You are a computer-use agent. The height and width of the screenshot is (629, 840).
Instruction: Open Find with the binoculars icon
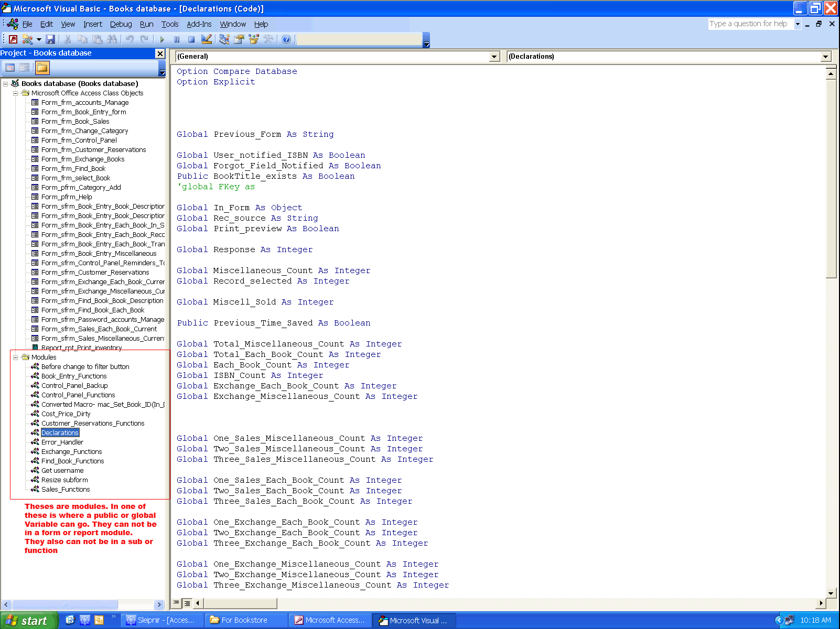[x=112, y=39]
